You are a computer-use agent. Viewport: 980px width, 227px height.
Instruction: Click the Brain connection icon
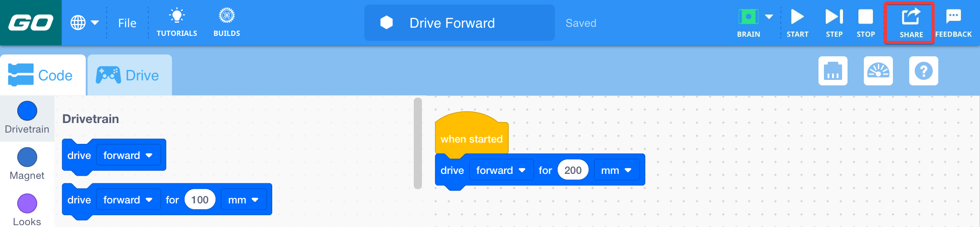[748, 17]
